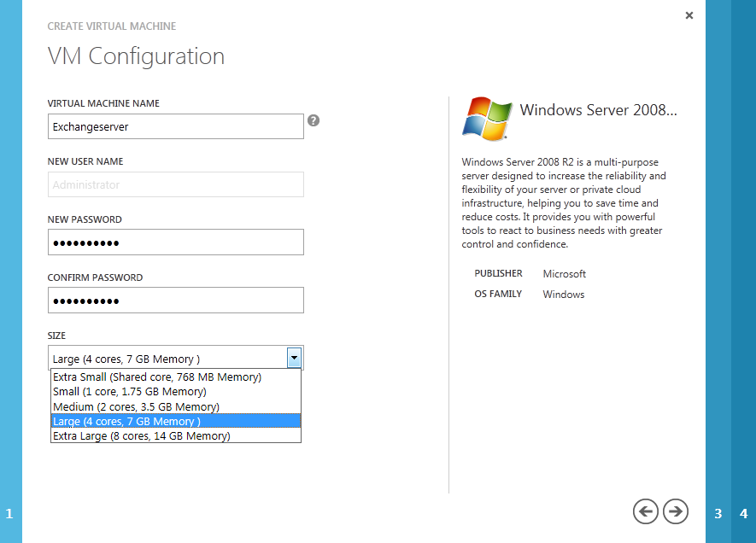Jump to wizard step 3
The height and width of the screenshot is (543, 756).
click(x=718, y=513)
